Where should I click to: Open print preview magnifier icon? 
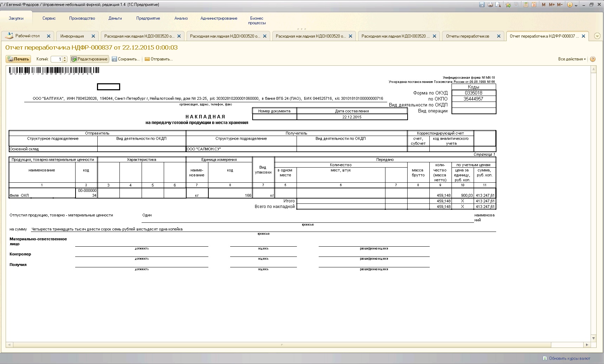(x=498, y=5)
